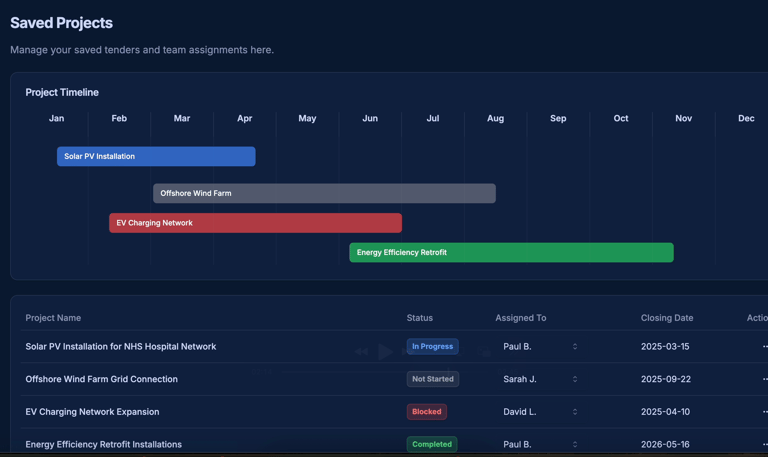Click the Dec month label
This screenshot has width=768, height=457.
(x=746, y=118)
